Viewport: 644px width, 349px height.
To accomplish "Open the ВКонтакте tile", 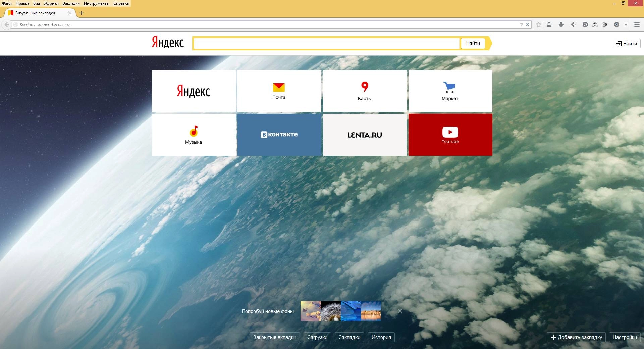I will (x=279, y=135).
